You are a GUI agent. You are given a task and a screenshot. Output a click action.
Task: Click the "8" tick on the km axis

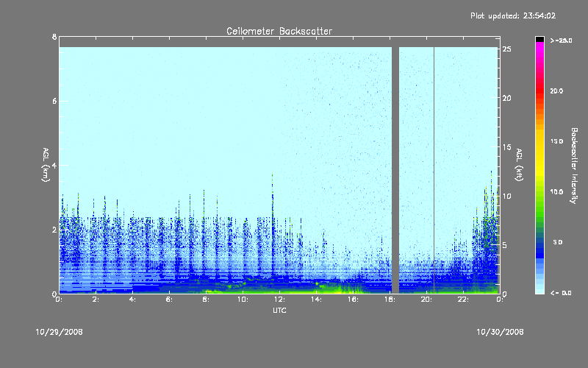pos(54,37)
